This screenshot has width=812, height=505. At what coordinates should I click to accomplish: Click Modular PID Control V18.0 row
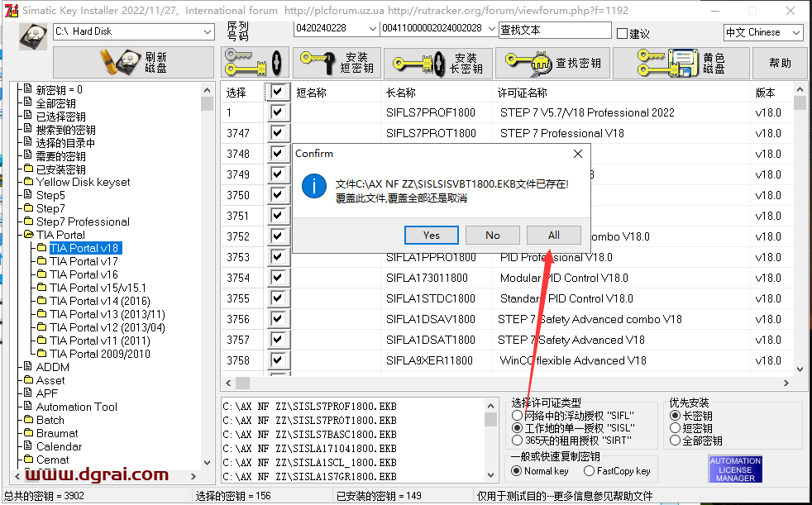(564, 278)
